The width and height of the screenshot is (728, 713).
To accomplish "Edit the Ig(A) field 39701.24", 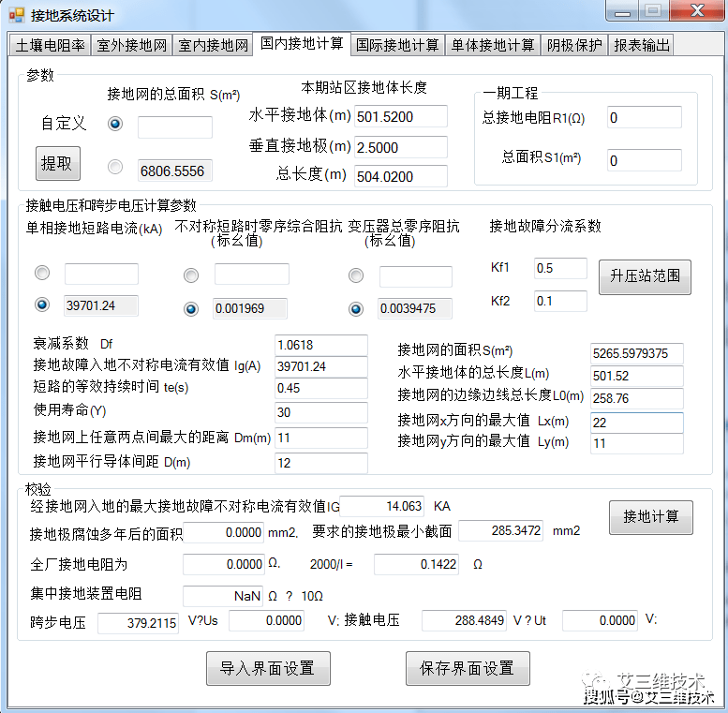I will [x=320, y=366].
